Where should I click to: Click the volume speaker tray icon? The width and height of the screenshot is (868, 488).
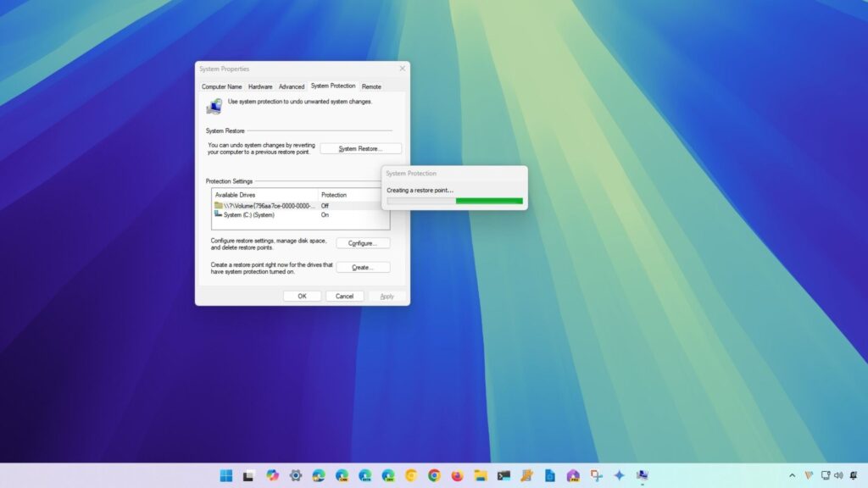(838, 475)
